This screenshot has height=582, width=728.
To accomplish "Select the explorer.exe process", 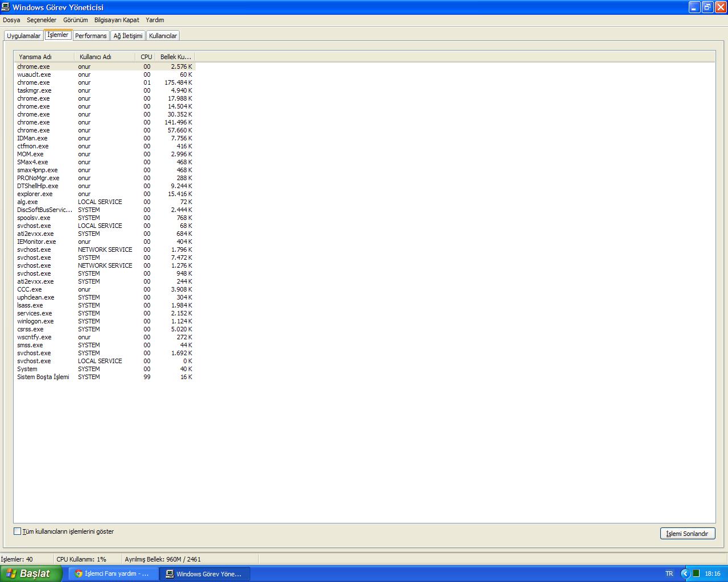I will point(105,194).
